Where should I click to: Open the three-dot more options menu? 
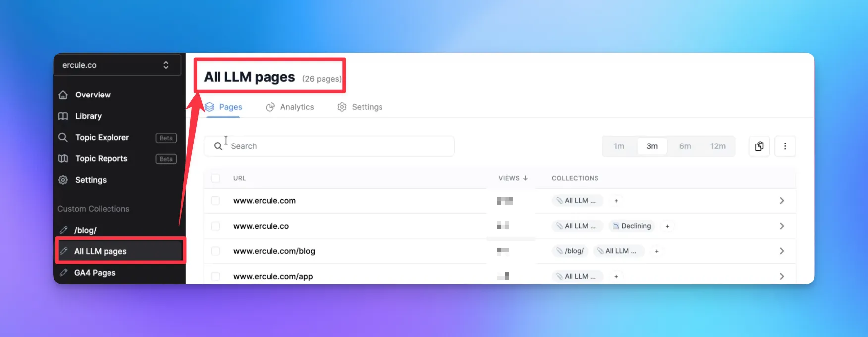785,146
